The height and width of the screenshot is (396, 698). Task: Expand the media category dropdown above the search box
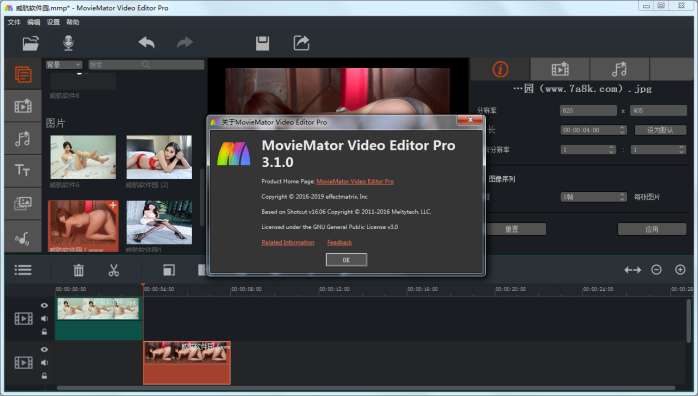point(64,65)
